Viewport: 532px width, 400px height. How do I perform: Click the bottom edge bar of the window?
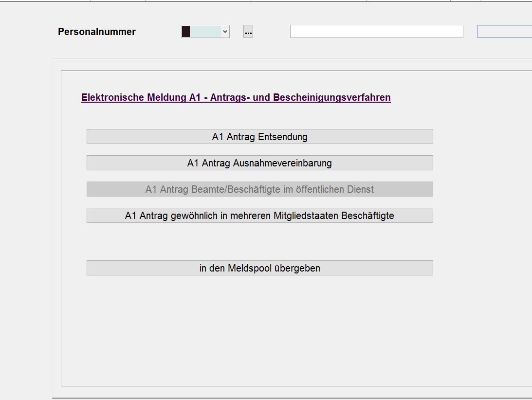pos(266,398)
